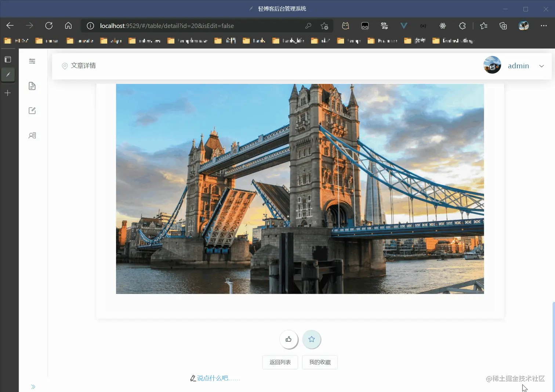Toggle sidebar menu with sliders icon

click(x=32, y=61)
